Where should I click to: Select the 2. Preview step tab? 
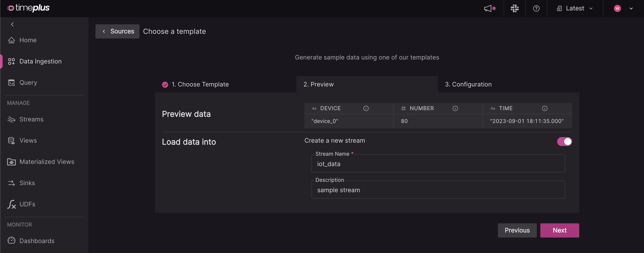367,84
